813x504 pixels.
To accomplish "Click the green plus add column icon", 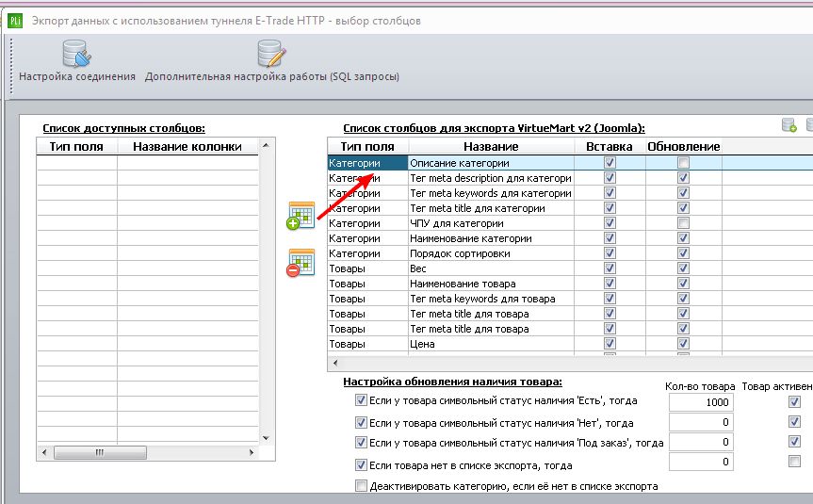I will coord(301,216).
